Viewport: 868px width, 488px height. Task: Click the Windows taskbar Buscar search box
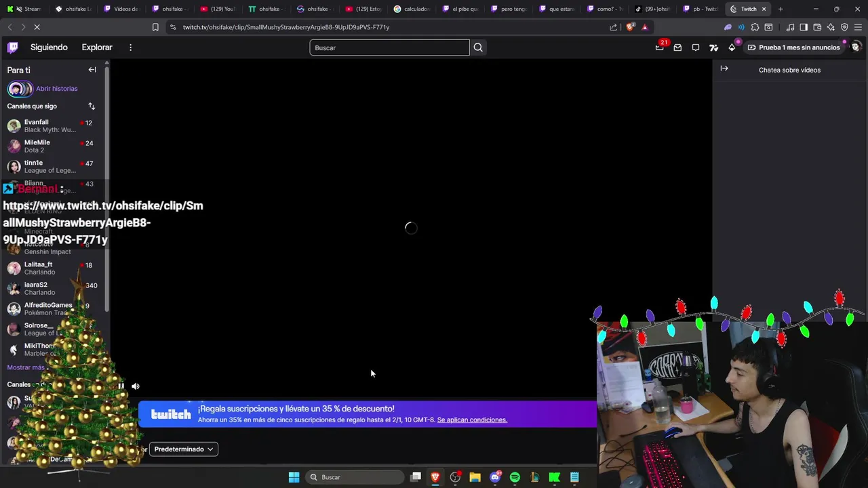(x=354, y=477)
